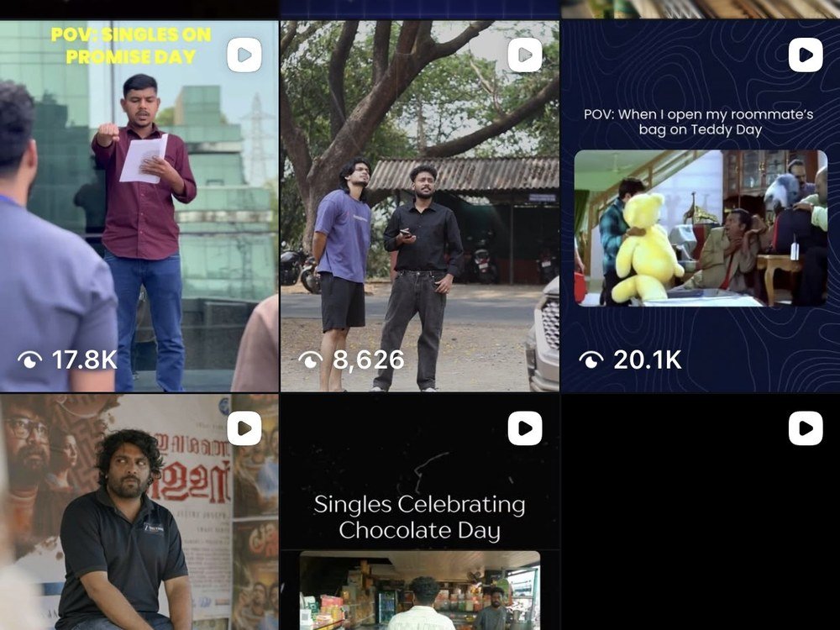Select the shop scene image in Chocolate Day reel
The image size is (840, 630).
pyautogui.click(x=420, y=591)
